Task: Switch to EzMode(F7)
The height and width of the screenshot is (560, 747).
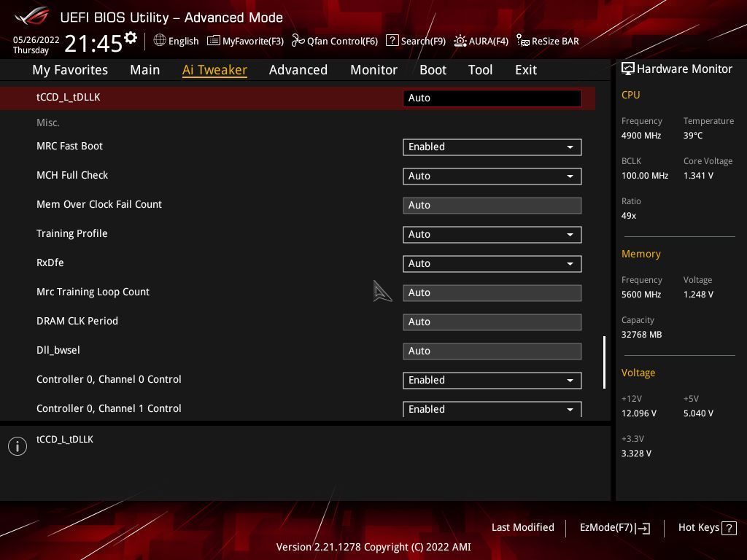Action: coord(614,528)
